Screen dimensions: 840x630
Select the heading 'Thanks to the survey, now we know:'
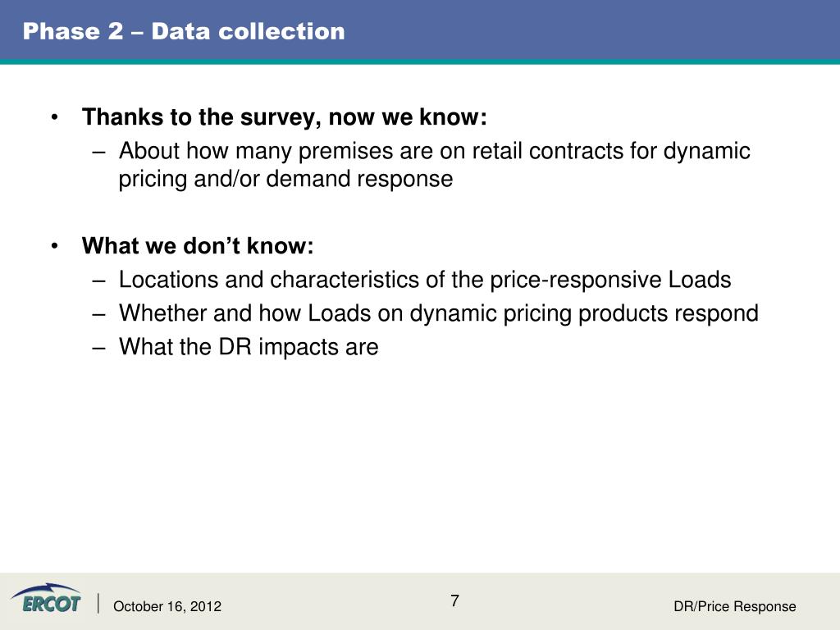coord(285,117)
